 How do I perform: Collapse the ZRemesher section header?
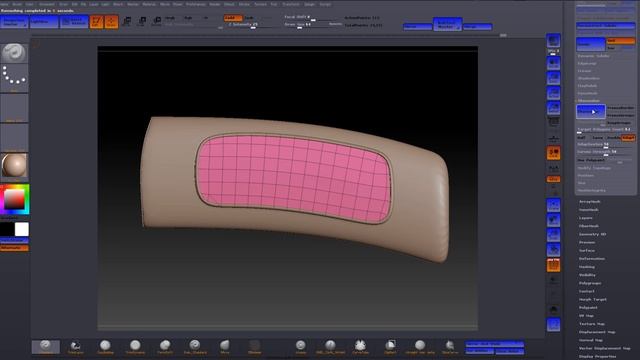[x=589, y=101]
